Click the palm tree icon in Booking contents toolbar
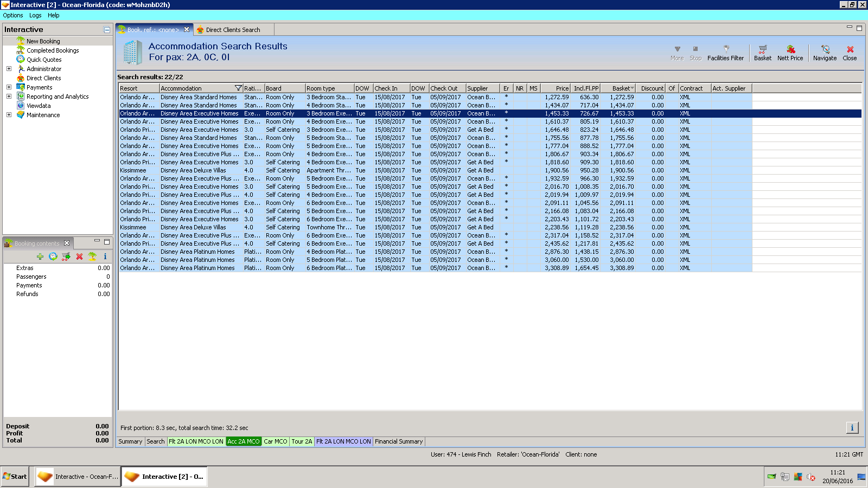The height and width of the screenshot is (488, 868). coord(92,256)
